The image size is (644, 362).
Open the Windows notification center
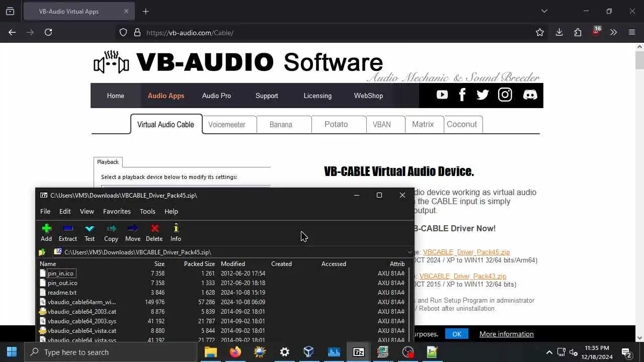(x=627, y=352)
